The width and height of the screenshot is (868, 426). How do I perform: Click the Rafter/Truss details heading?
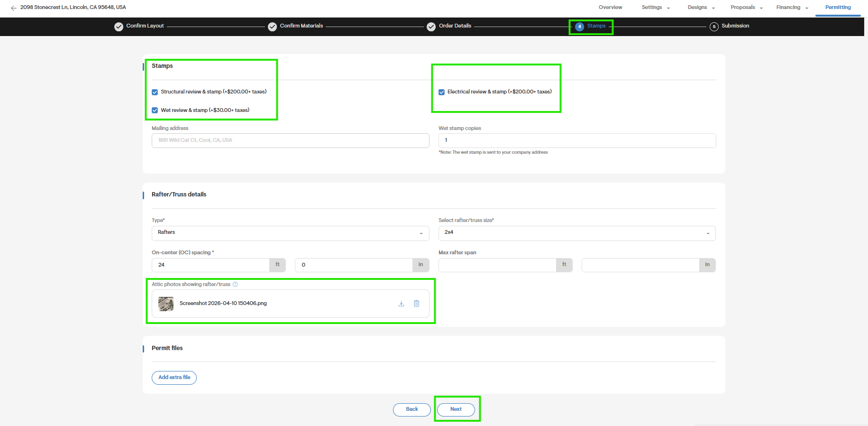click(179, 194)
